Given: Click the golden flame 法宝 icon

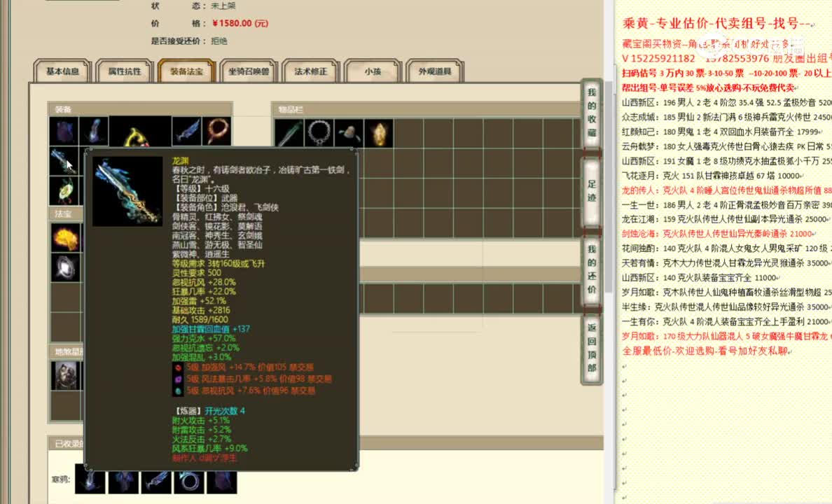Looking at the screenshot, I should click(x=66, y=237).
